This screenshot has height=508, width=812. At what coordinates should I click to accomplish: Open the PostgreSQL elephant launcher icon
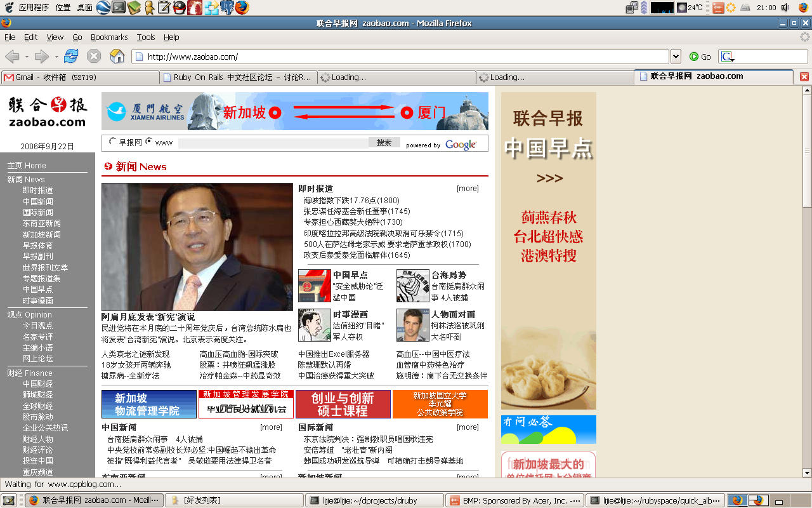pos(226,8)
